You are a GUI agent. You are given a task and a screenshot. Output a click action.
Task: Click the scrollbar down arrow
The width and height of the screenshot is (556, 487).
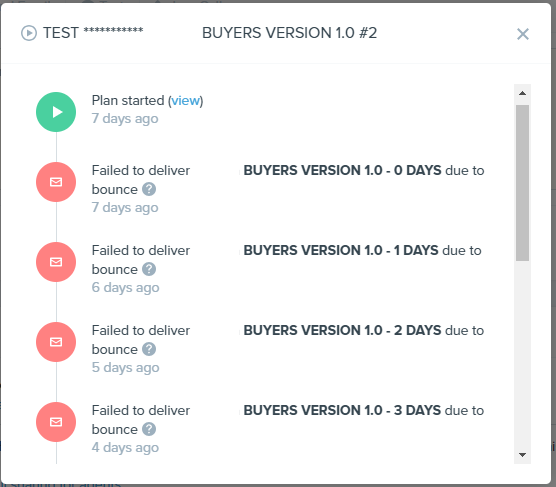click(522, 455)
